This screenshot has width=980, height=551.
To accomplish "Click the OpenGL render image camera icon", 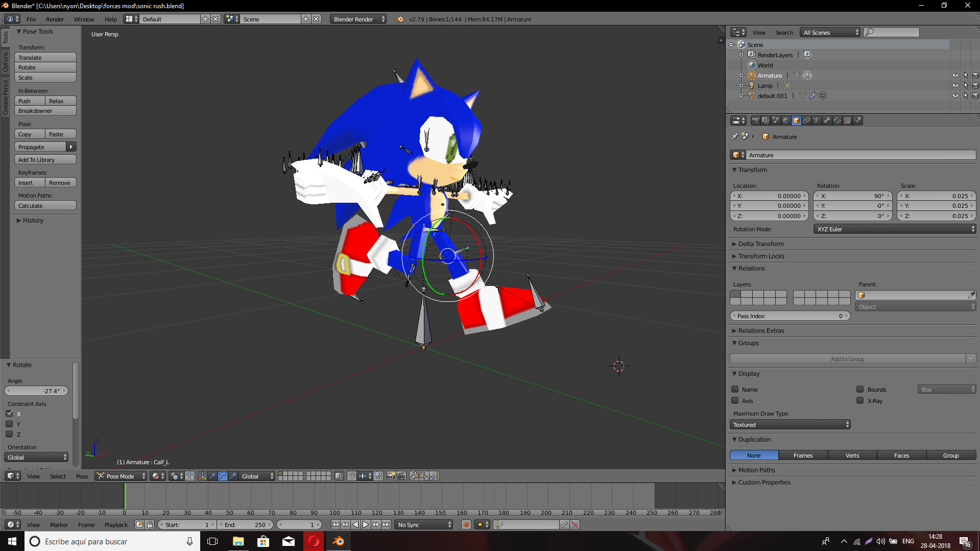I will point(391,476).
